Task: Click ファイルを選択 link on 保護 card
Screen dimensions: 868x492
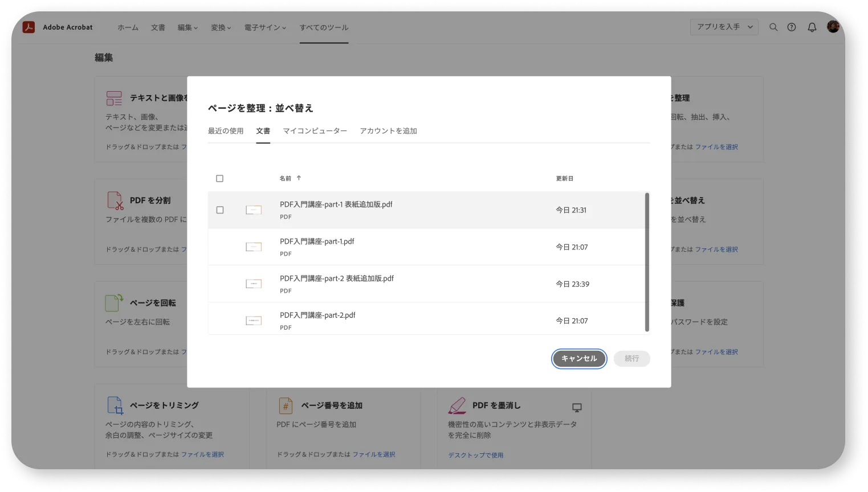Action: [x=716, y=352]
